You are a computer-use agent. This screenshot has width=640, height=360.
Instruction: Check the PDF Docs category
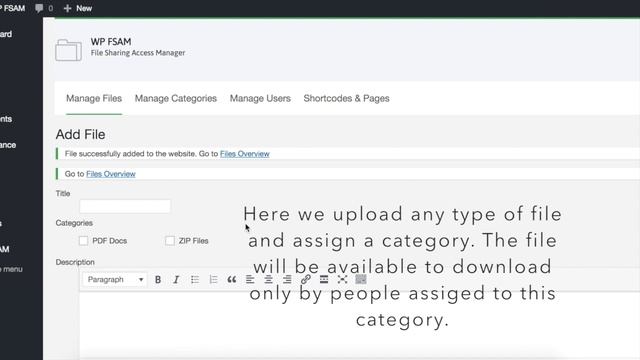tap(83, 241)
